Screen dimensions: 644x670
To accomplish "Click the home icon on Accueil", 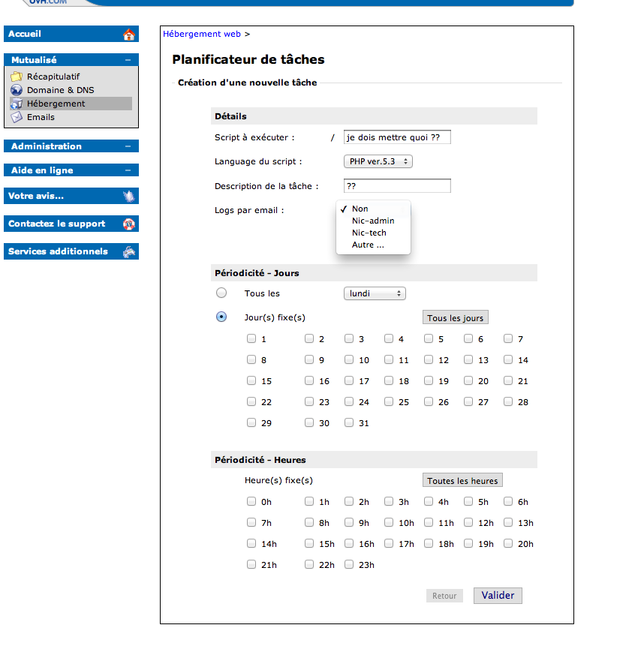I will pyautogui.click(x=128, y=35).
